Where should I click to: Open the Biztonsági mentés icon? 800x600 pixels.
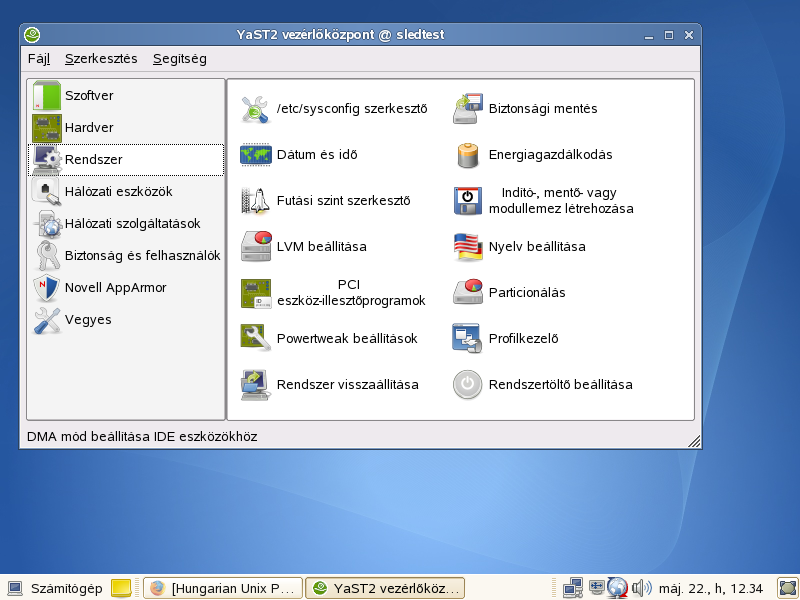click(x=467, y=109)
